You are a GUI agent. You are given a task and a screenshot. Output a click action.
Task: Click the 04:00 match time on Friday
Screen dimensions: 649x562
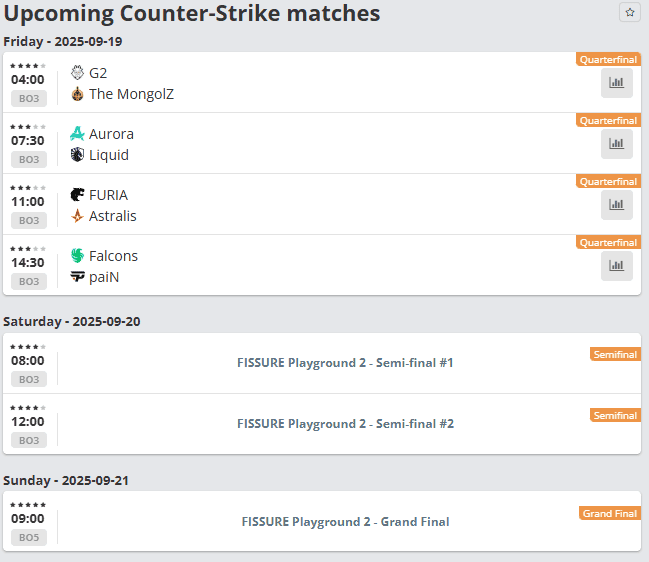pos(28,79)
